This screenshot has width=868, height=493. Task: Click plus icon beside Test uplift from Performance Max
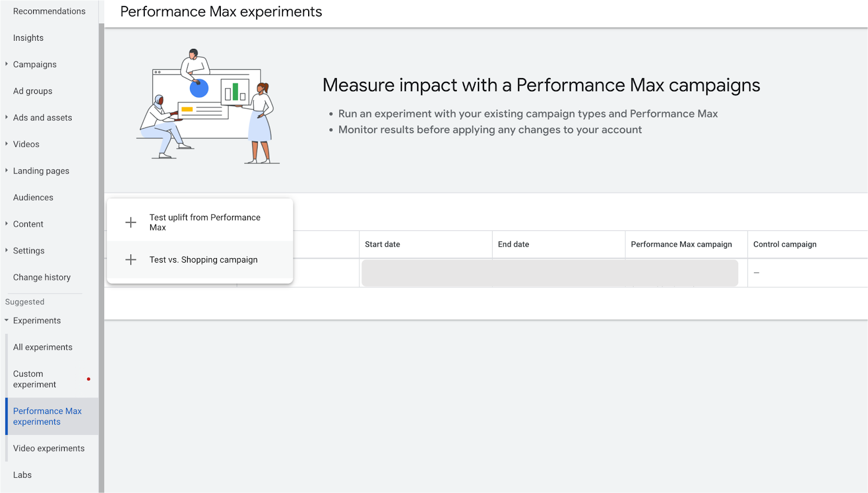131,222
